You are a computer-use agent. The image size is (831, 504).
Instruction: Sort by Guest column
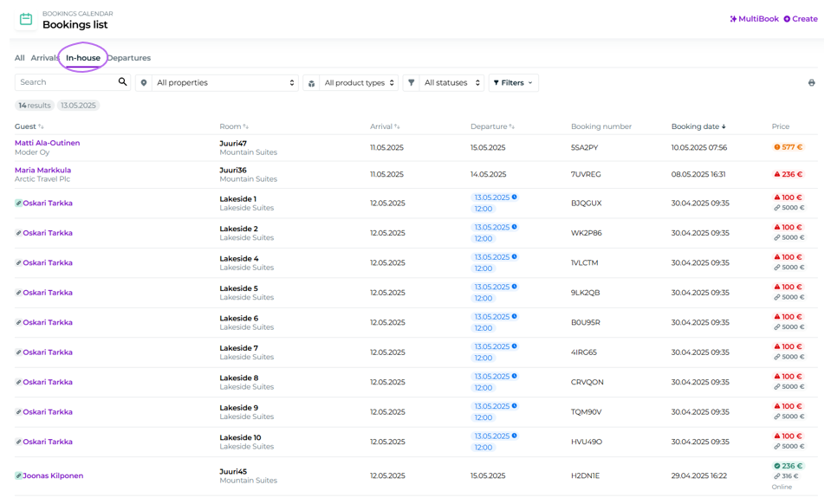[x=29, y=126]
